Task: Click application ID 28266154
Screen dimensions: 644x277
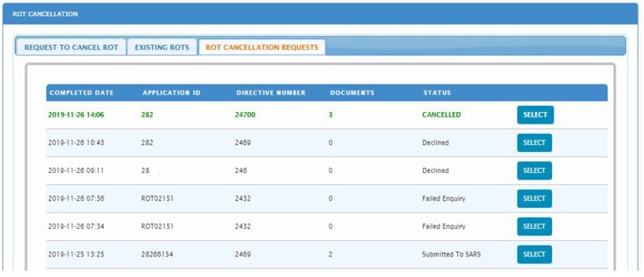Action: tap(157, 254)
